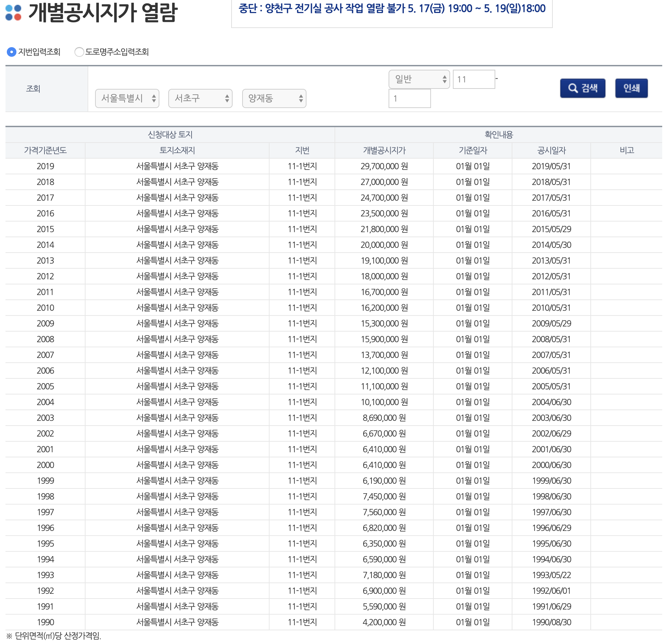Focus the main lot number field containing 11
The image size is (667, 644).
[474, 79]
